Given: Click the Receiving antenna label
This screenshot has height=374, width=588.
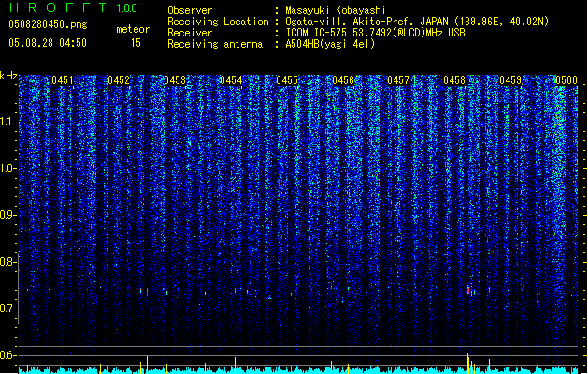Looking at the screenshot, I should [x=215, y=44].
